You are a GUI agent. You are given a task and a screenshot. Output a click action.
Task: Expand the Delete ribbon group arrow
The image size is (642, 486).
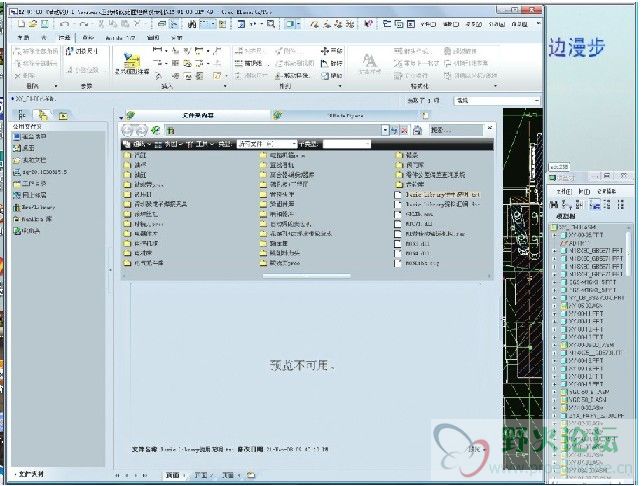pyautogui.click(x=56, y=86)
